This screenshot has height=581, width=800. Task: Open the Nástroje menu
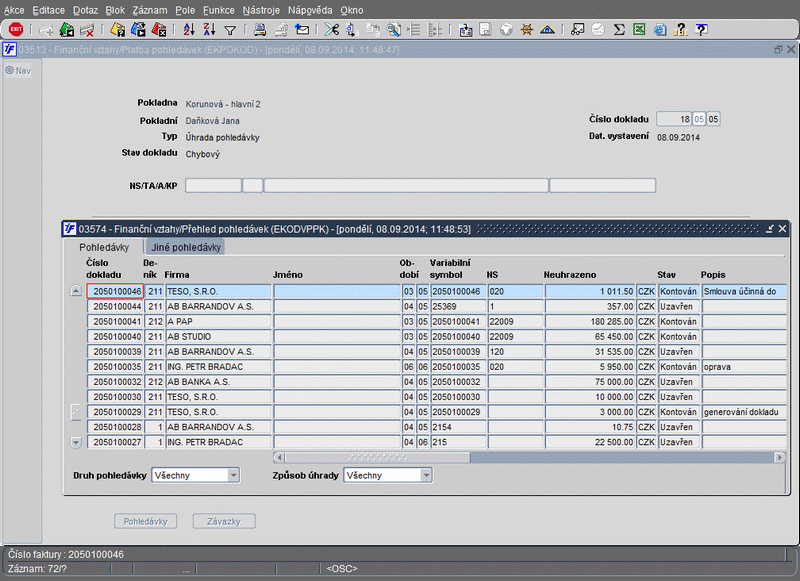(x=261, y=10)
